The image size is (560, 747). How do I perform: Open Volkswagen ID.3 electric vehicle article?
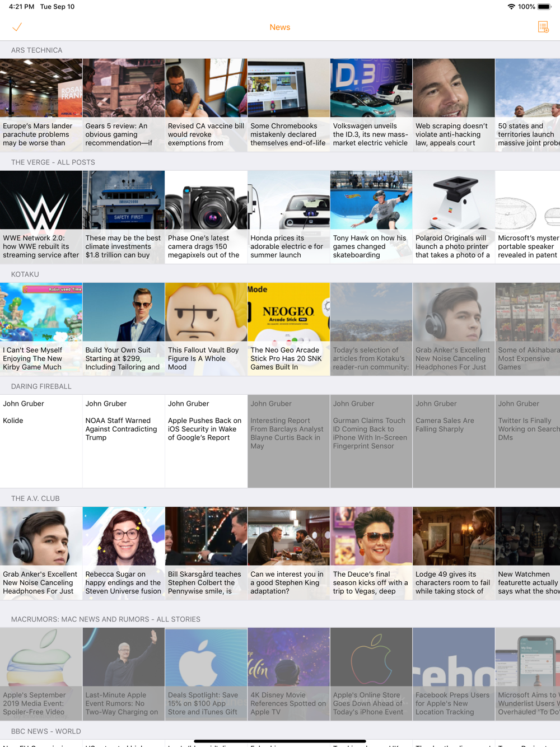pos(371,105)
